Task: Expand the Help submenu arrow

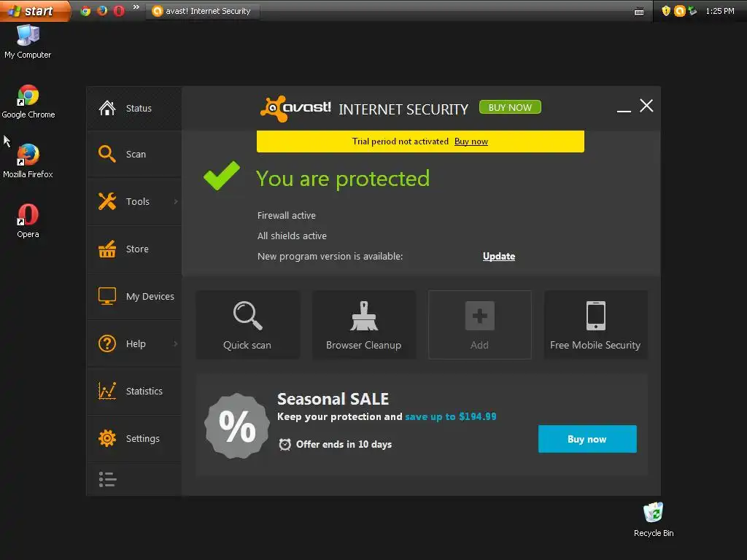Action: [x=176, y=343]
